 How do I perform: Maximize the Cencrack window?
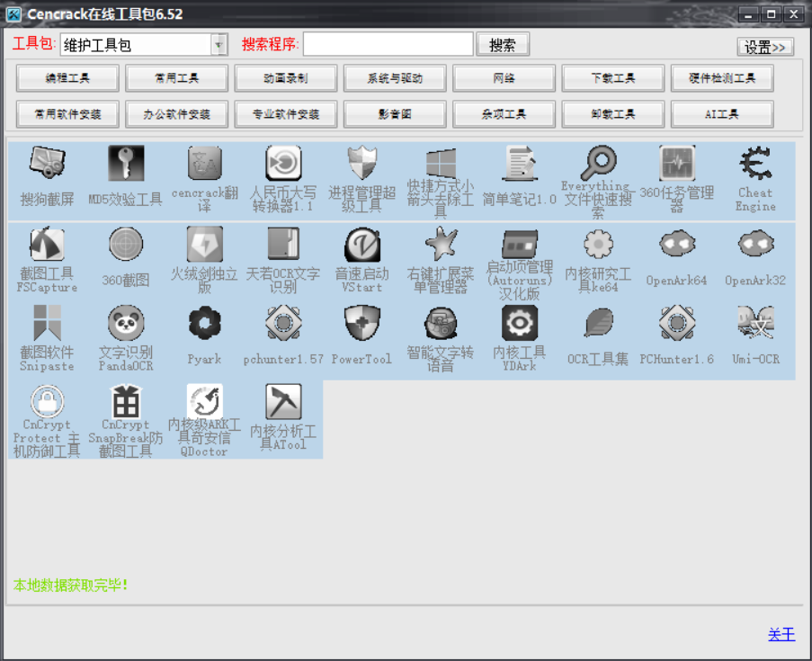(x=772, y=14)
